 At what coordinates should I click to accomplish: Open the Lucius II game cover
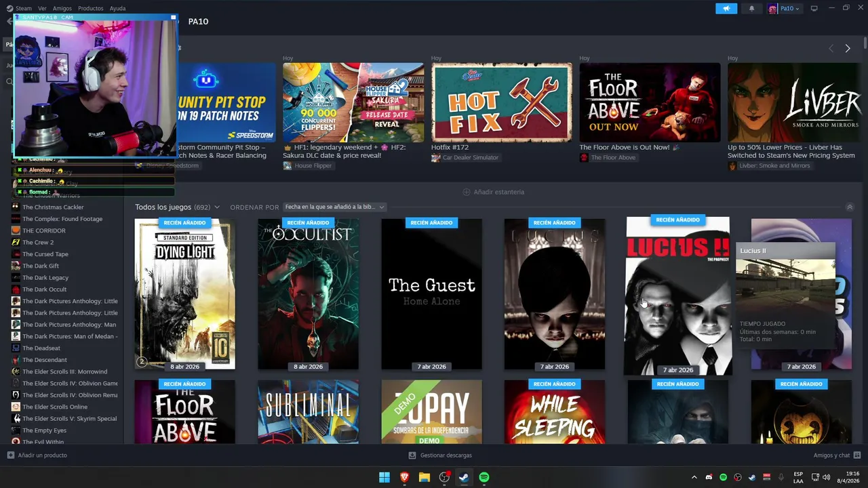[x=678, y=296]
